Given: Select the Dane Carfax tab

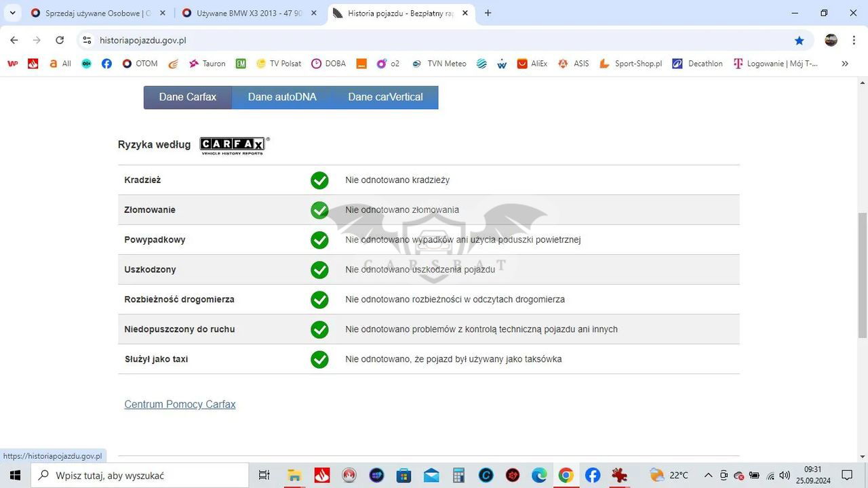Looking at the screenshot, I should [x=188, y=97].
